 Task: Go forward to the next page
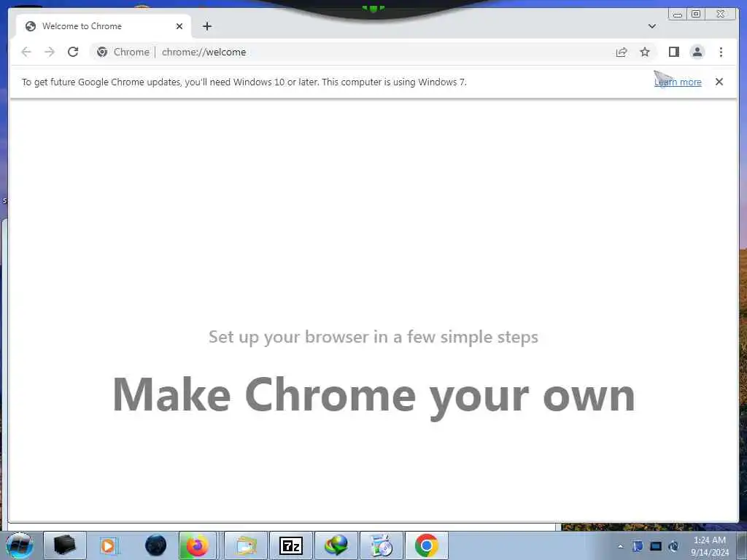(50, 52)
